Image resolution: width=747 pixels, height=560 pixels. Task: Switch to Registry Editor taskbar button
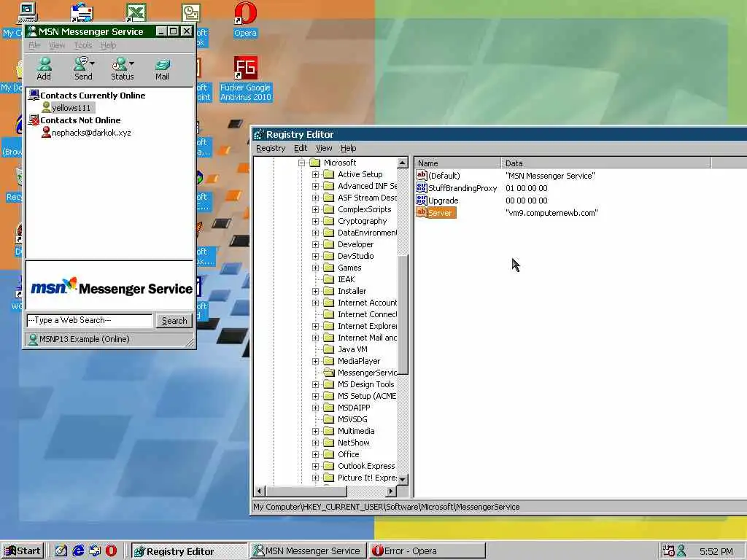[x=189, y=551]
